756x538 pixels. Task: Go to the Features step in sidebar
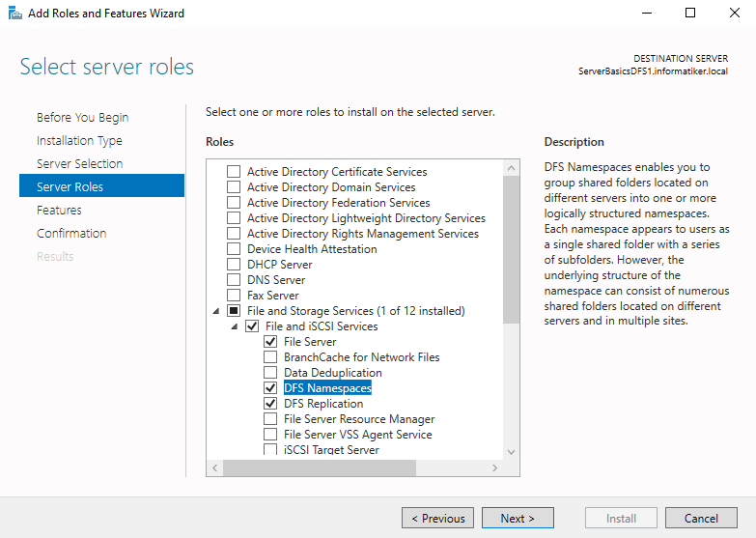[59, 210]
